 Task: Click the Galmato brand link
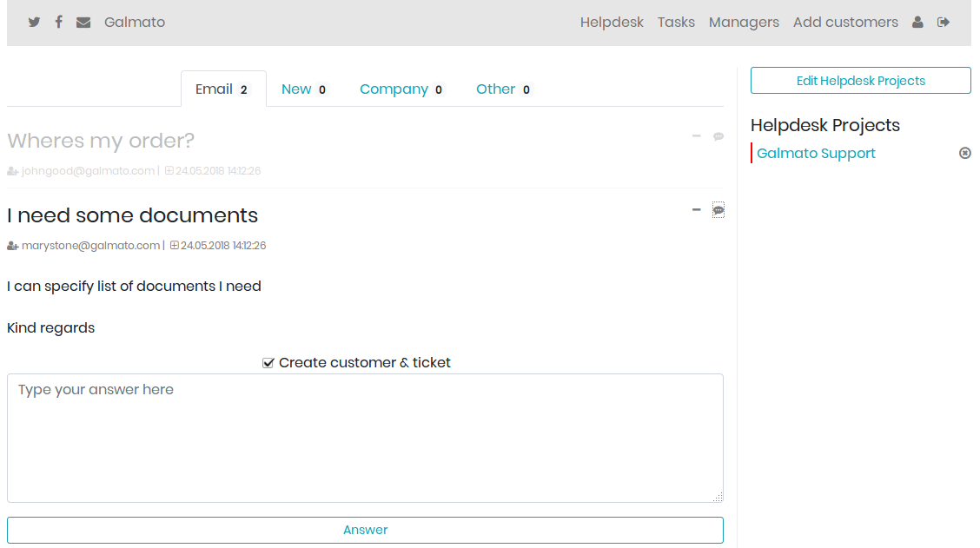[135, 22]
